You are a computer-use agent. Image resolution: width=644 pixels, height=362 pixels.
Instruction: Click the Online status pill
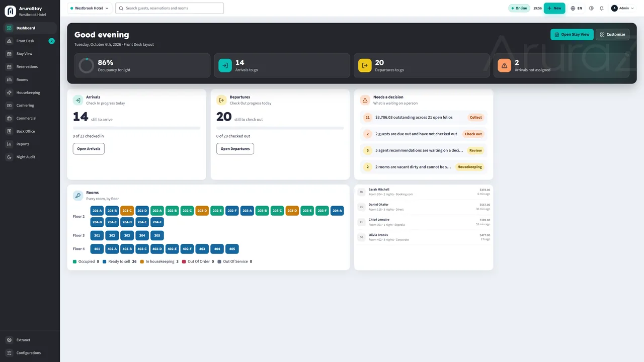point(519,8)
